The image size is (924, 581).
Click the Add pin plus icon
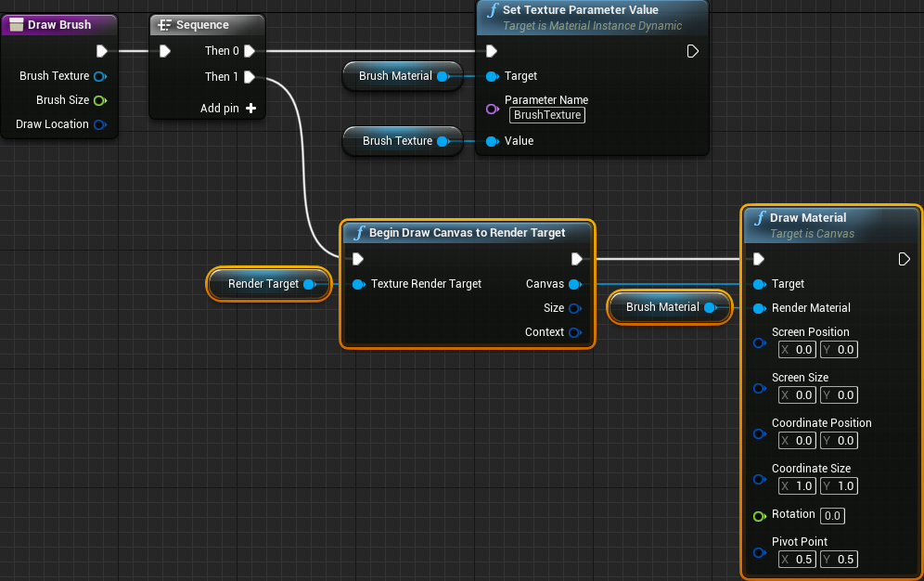pyautogui.click(x=250, y=109)
